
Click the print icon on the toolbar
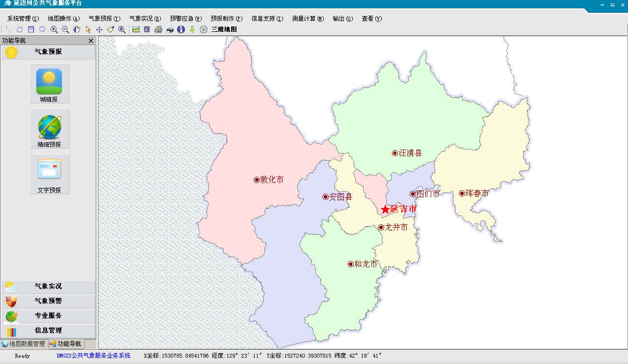click(157, 29)
